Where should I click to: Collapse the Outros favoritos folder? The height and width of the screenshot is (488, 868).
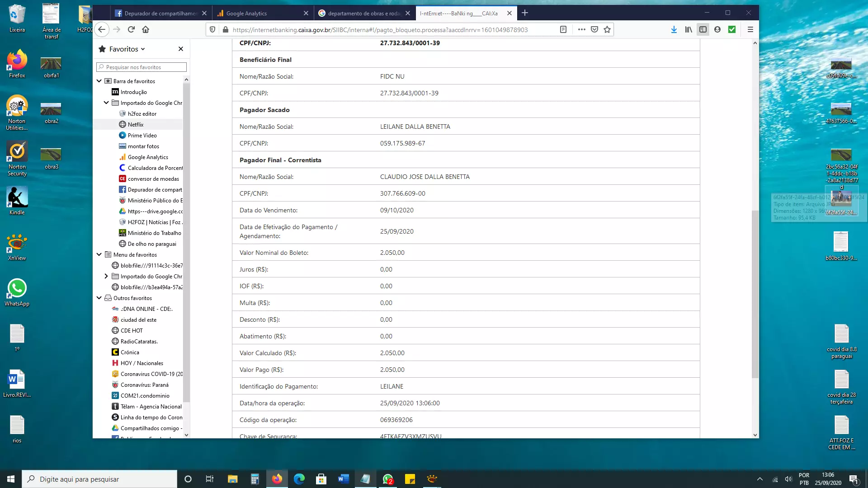[99, 298]
